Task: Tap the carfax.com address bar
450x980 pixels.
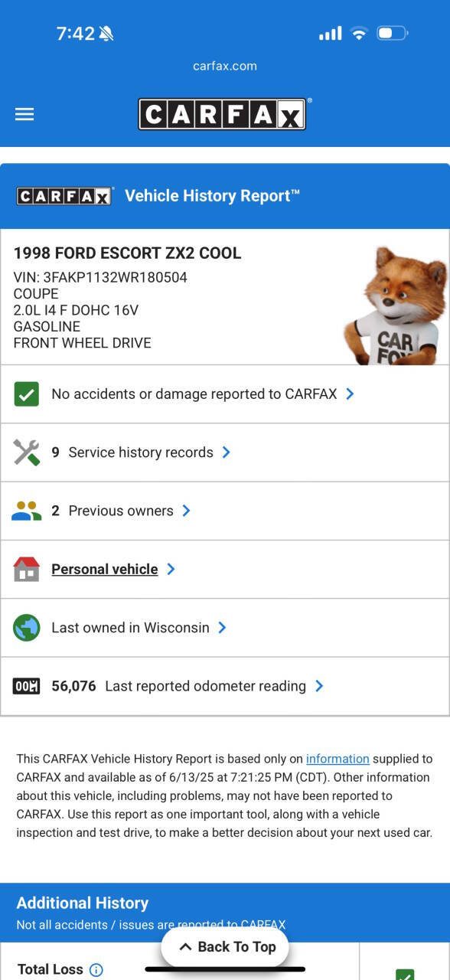Action: point(225,66)
